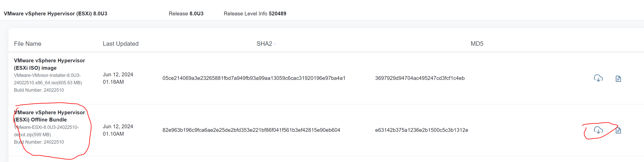Click the MD5 hash starting with 3697929d
This screenshot has height=162, width=644.
click(x=420, y=78)
